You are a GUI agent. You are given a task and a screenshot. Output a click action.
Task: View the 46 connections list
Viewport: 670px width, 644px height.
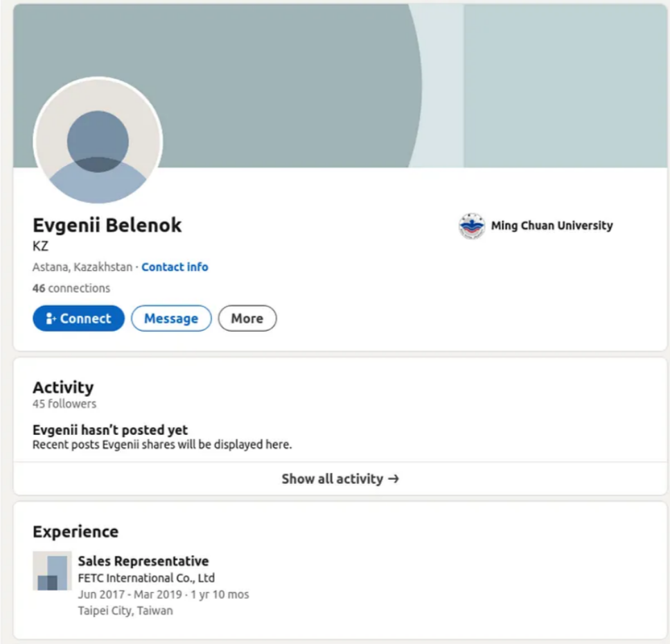pyautogui.click(x=71, y=288)
